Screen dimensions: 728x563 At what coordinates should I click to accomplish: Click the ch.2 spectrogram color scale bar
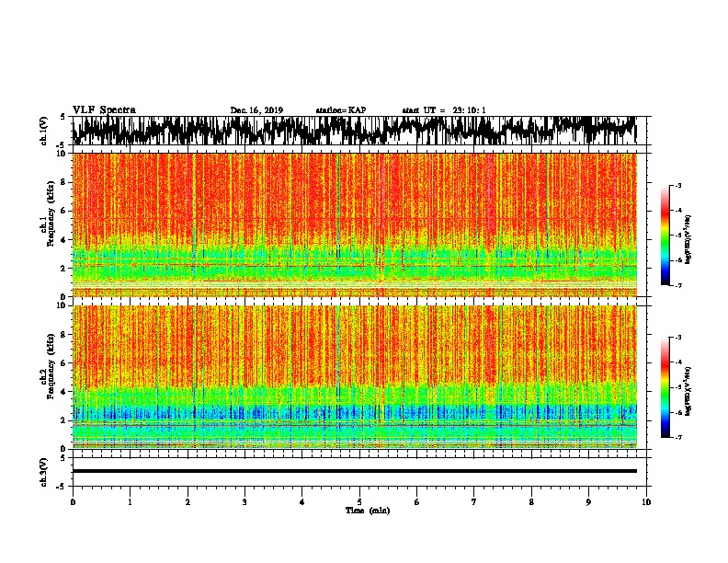pyautogui.click(x=665, y=387)
